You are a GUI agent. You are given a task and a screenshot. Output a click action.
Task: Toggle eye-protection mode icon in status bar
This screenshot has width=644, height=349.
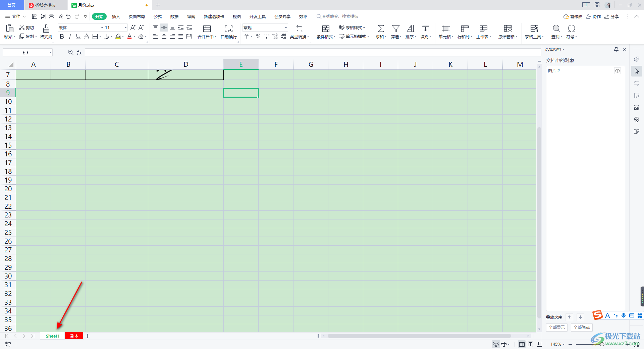pyautogui.click(x=496, y=344)
